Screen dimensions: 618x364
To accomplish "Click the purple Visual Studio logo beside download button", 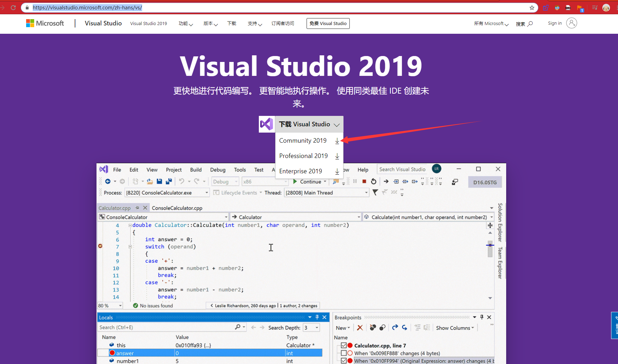I will coord(266,124).
